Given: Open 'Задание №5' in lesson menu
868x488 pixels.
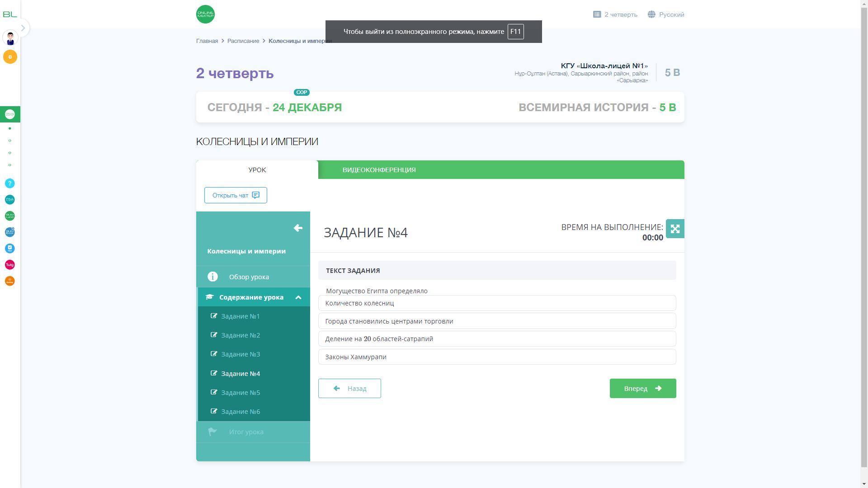Looking at the screenshot, I should 241,393.
